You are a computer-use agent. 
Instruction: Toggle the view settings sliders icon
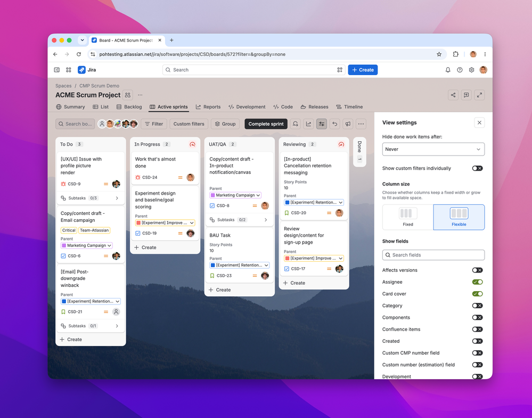tap(322, 124)
